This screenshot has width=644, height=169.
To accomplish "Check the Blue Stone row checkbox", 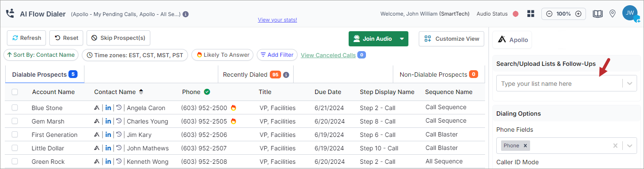I will click(x=15, y=107).
